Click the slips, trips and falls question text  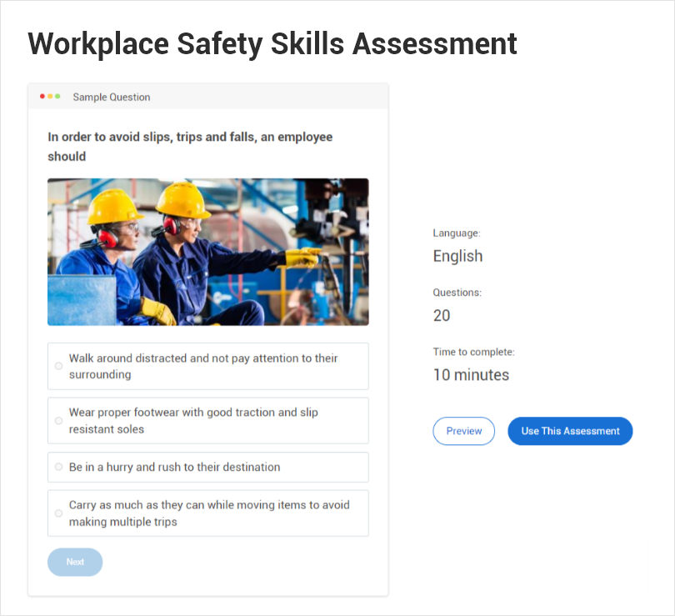pyautogui.click(x=190, y=146)
